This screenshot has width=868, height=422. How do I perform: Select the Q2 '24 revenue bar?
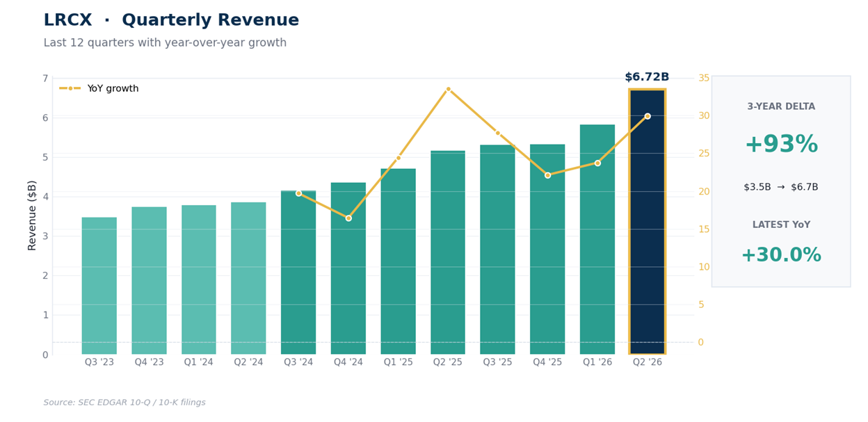248,278
